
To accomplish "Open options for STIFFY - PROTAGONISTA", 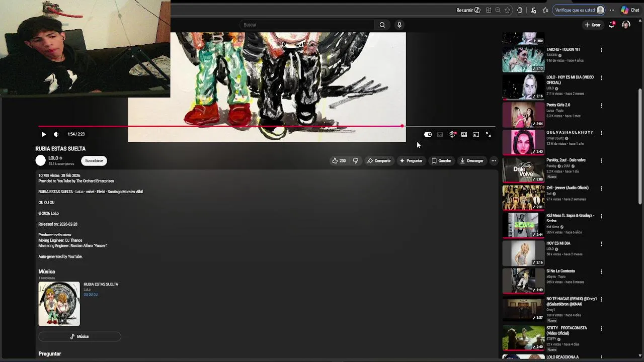I will click(601, 328).
